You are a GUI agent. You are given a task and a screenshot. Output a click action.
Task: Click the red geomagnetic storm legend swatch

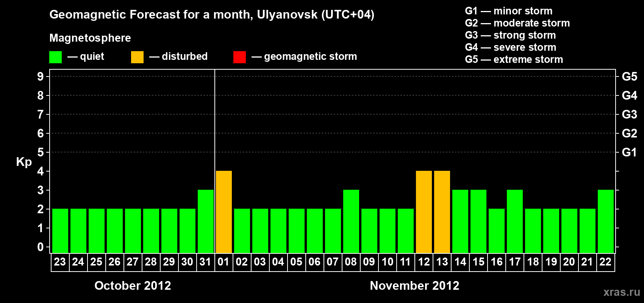click(239, 57)
